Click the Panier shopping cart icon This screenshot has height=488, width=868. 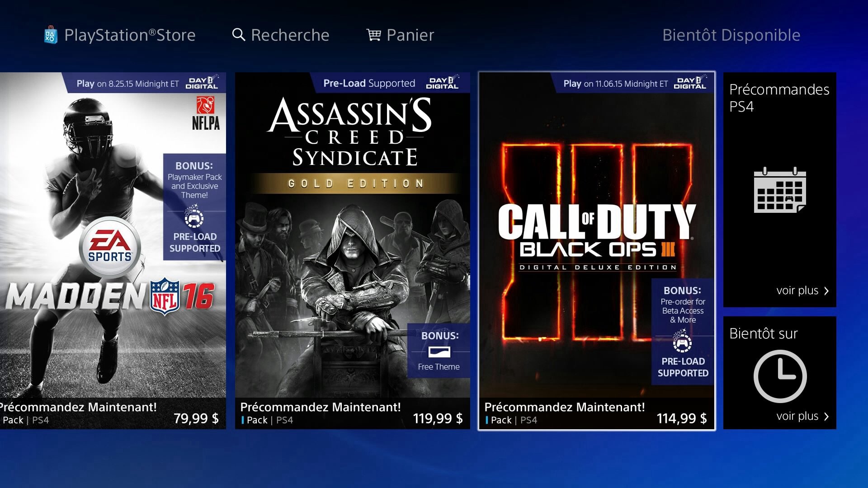point(373,35)
